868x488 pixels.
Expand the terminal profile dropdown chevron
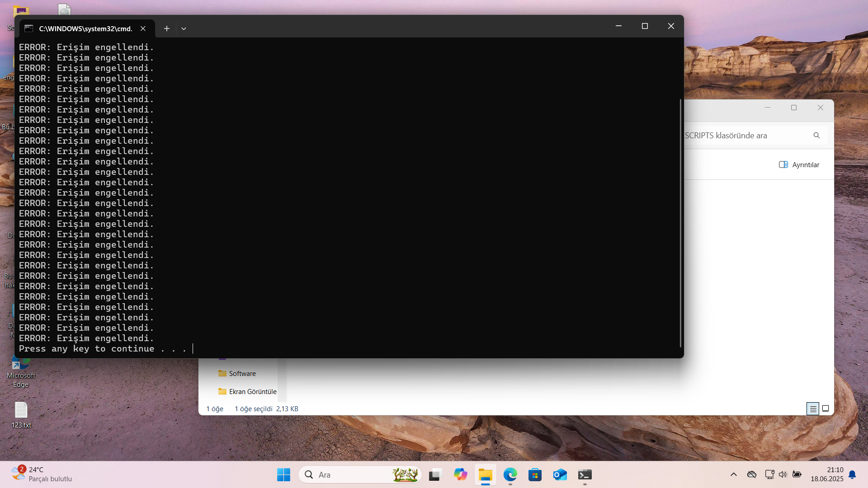[x=184, y=28]
